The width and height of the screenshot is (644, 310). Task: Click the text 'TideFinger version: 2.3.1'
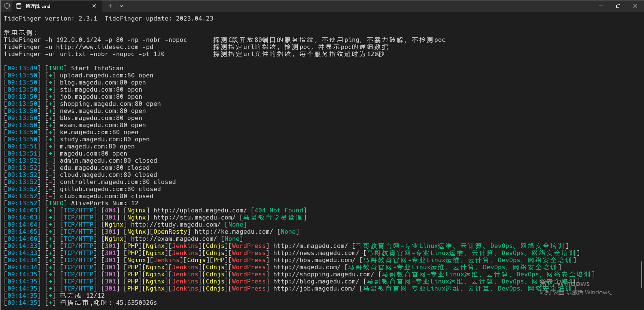(50, 19)
